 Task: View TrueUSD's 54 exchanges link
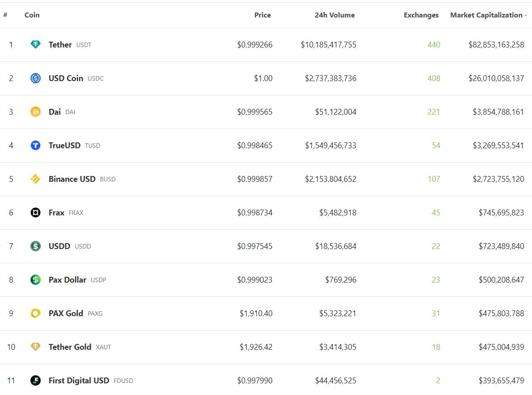(x=436, y=146)
